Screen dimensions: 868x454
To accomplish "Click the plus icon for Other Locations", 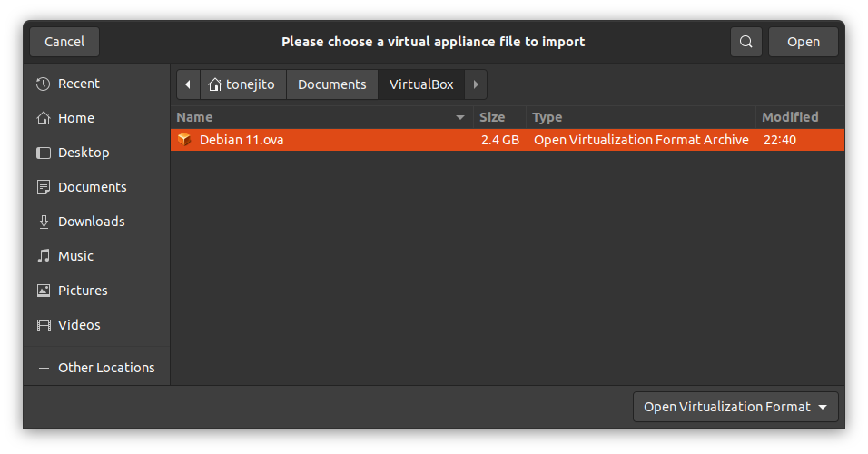I will coord(43,368).
